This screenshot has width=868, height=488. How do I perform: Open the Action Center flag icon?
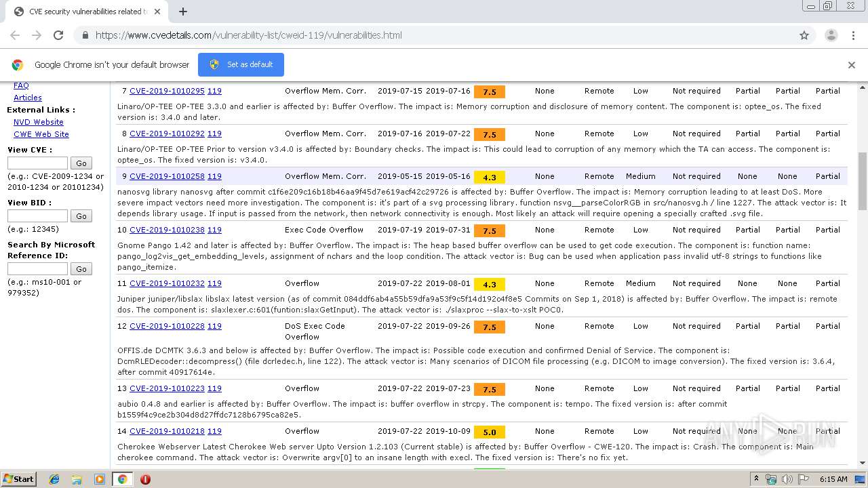coord(804,479)
